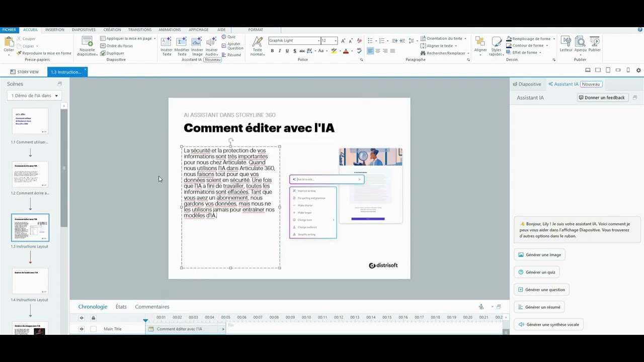Image resolution: width=644 pixels, height=362 pixels.
Task: Click the timeline cue point icon
Action: [481, 307]
